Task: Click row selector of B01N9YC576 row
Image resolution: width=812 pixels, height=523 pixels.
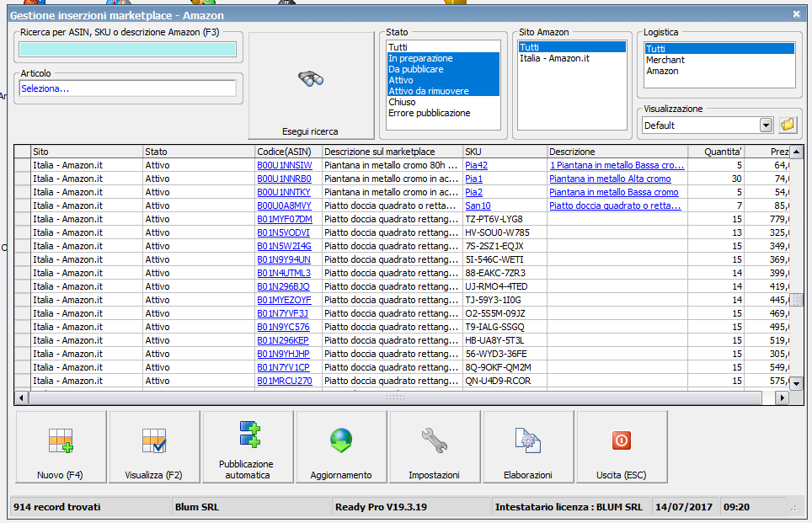Action: (22, 327)
